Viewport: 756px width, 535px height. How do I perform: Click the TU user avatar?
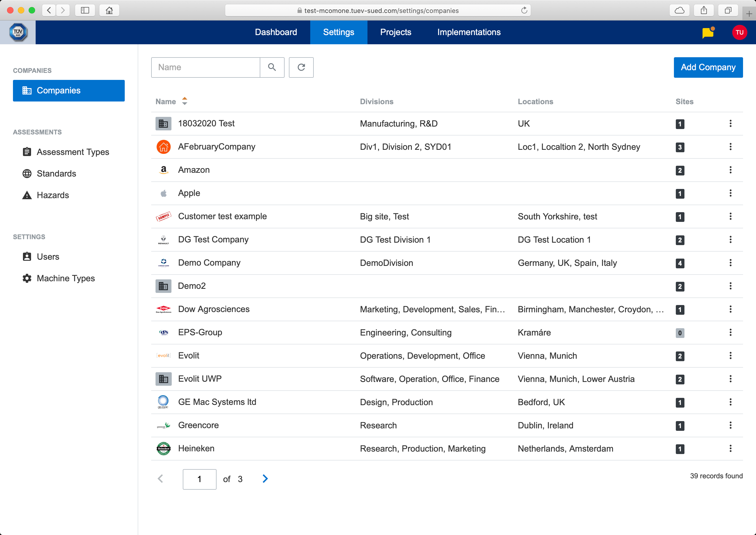[x=739, y=33]
